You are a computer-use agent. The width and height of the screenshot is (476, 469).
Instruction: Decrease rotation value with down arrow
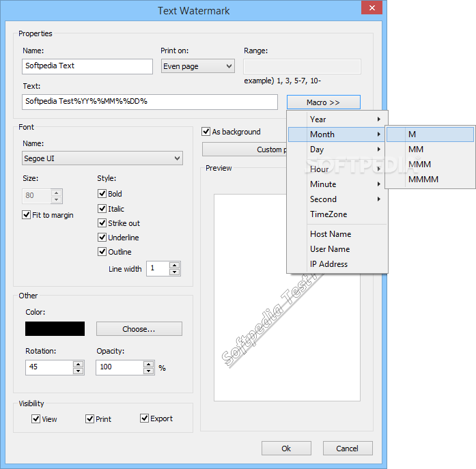click(79, 371)
